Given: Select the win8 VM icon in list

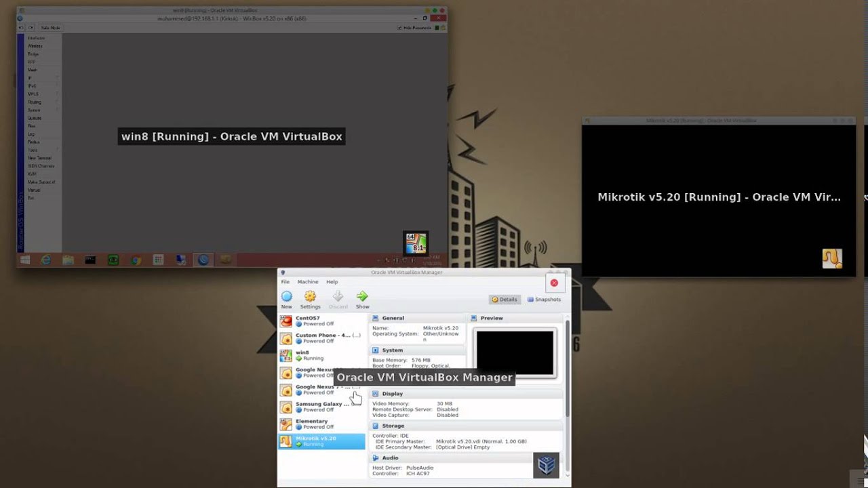Looking at the screenshot, I should pos(286,355).
